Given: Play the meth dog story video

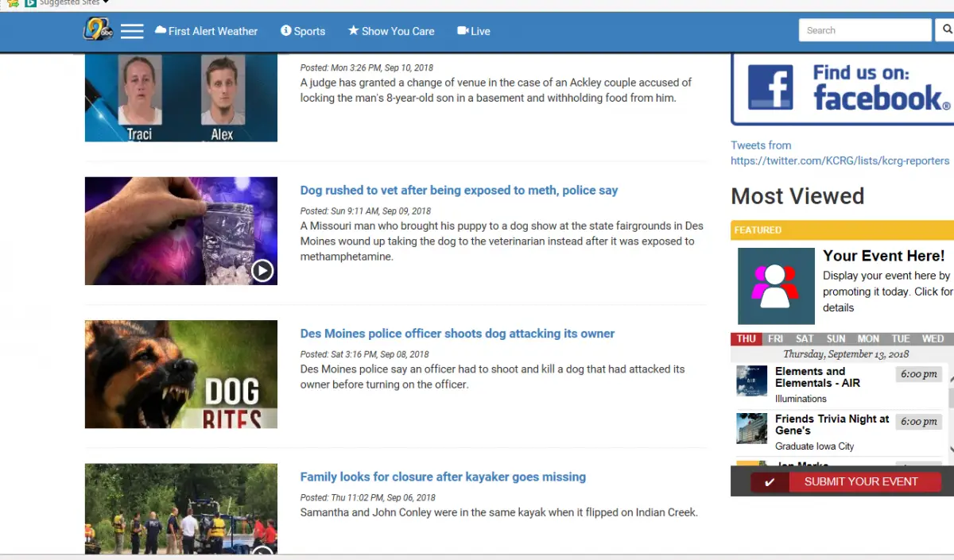Looking at the screenshot, I should coord(262,271).
